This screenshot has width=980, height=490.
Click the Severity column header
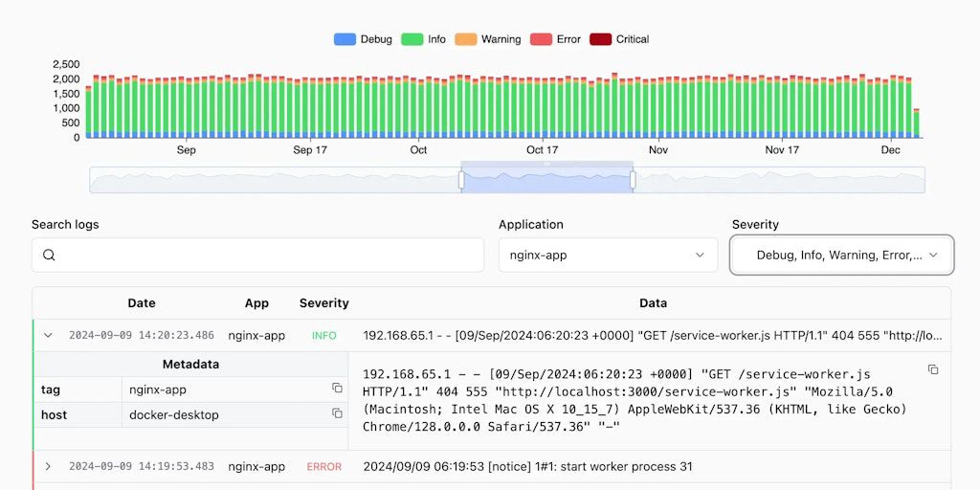[323, 303]
